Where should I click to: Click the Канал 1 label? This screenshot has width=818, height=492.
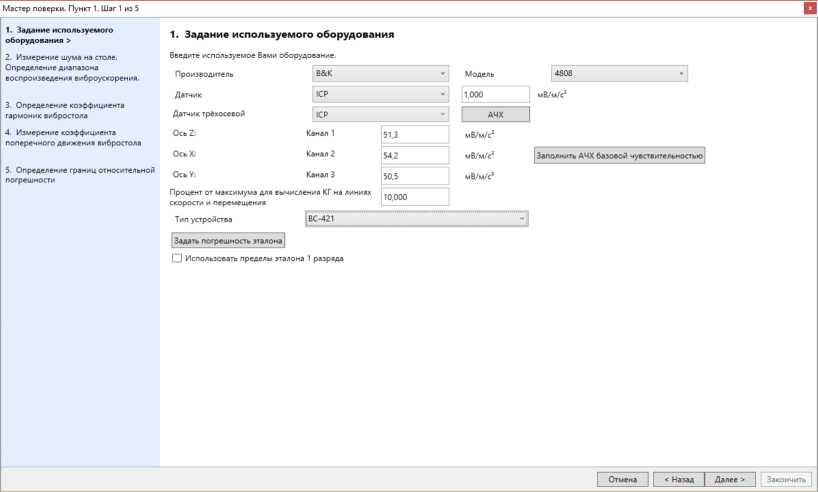point(320,133)
